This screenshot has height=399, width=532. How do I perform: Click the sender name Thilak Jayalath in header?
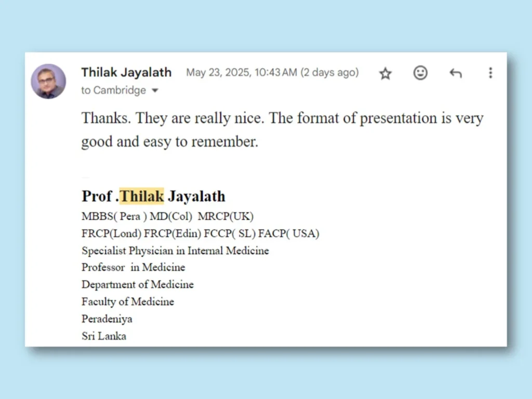(x=126, y=72)
